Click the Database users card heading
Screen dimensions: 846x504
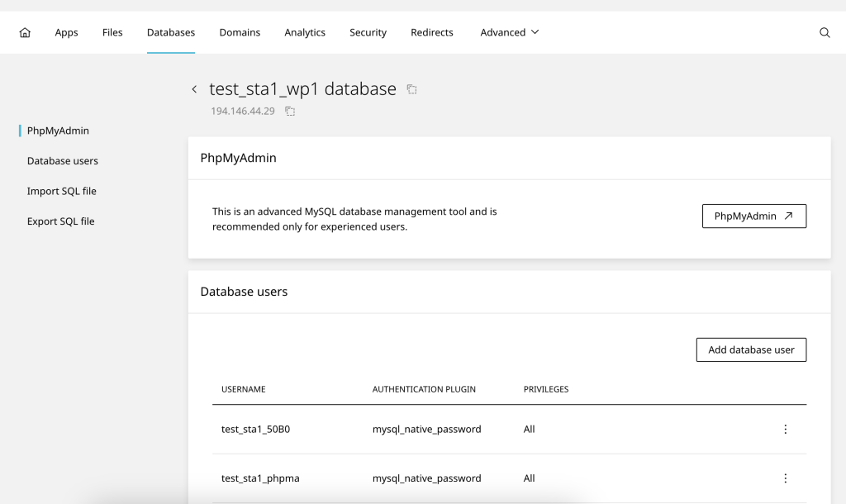(244, 292)
